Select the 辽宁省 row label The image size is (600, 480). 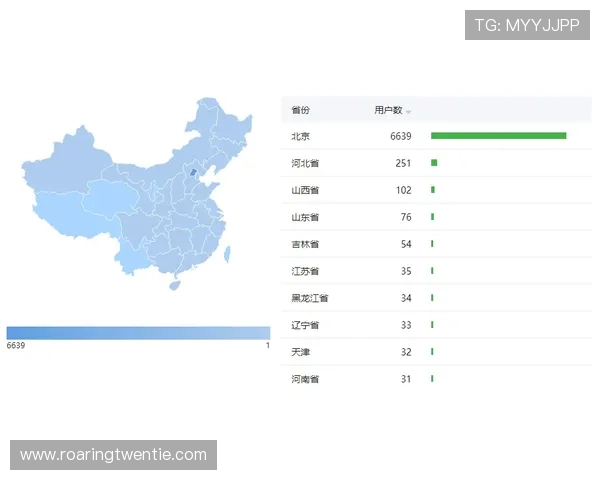pos(305,325)
